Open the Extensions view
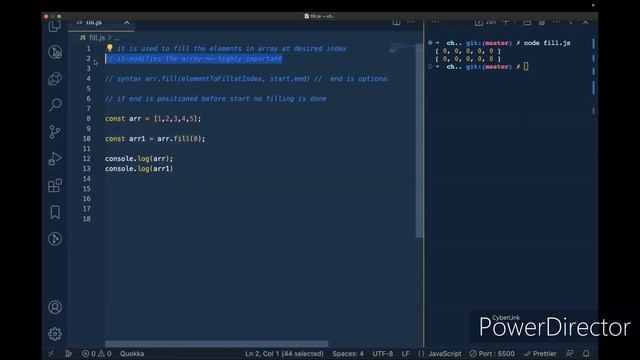 tap(55, 185)
